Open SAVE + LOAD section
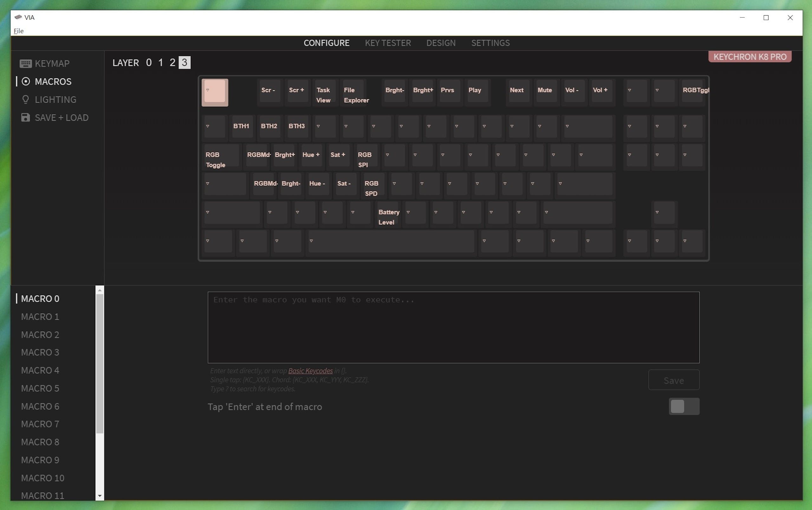812x510 pixels. pyautogui.click(x=55, y=117)
